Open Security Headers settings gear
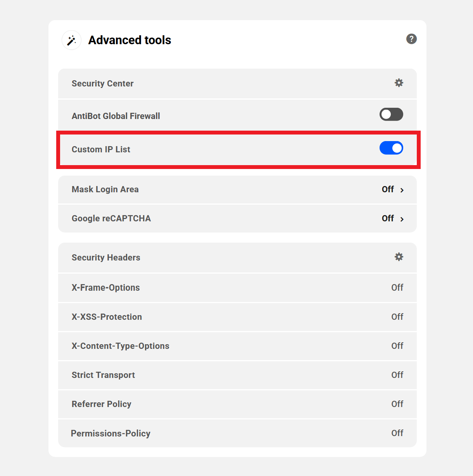This screenshot has height=476, width=473. 399,257
